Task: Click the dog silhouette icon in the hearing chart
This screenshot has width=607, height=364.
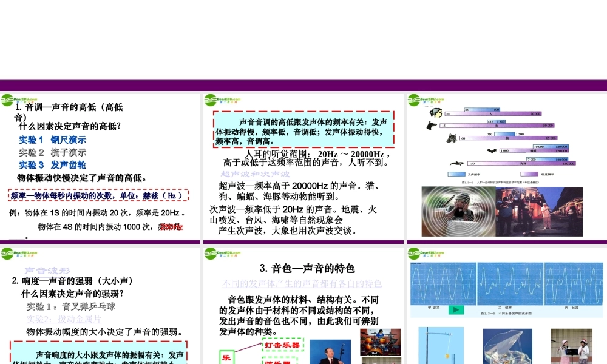Action: 431,126
